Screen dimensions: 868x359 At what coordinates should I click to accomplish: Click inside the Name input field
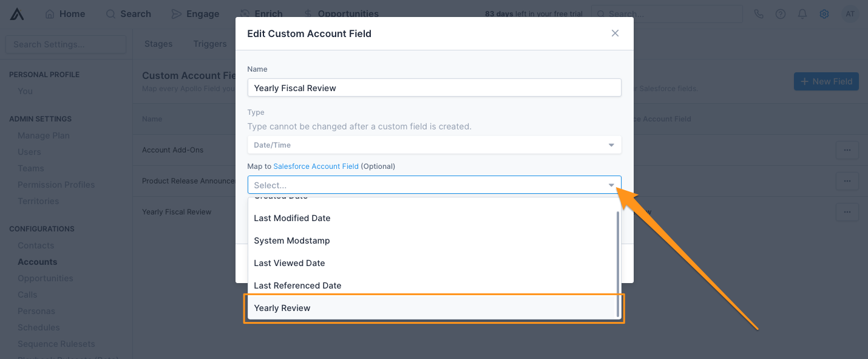(434, 87)
